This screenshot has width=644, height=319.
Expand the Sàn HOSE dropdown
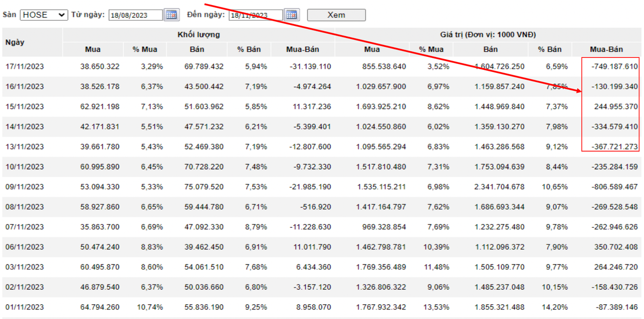44,15
